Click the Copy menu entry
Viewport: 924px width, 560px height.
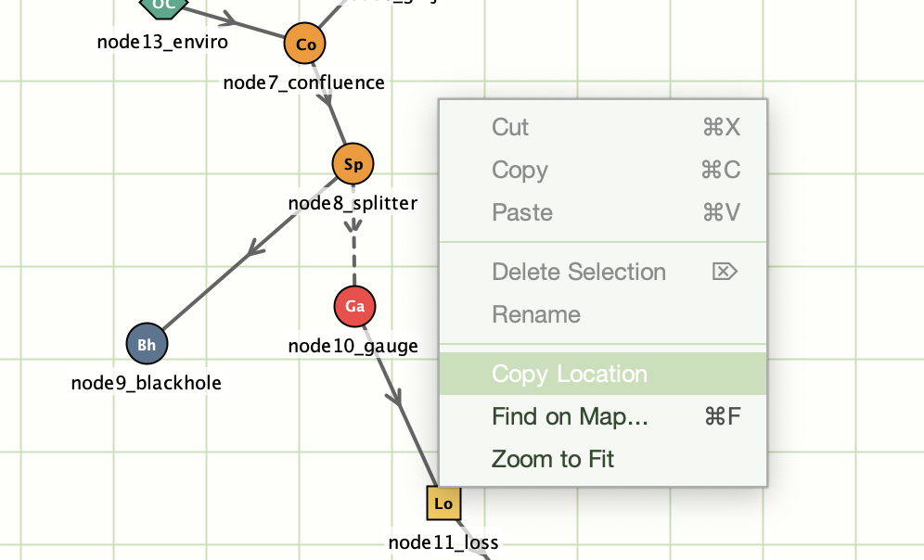pyautogui.click(x=603, y=170)
